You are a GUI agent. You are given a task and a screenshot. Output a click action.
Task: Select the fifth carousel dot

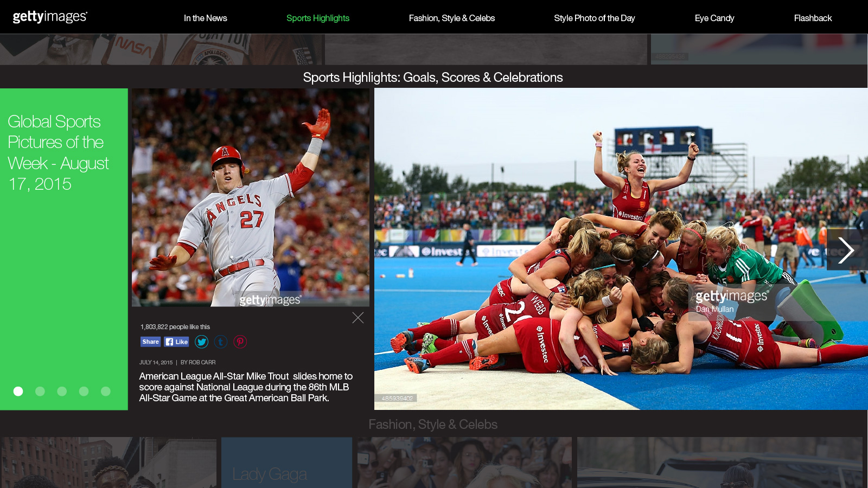(106, 391)
